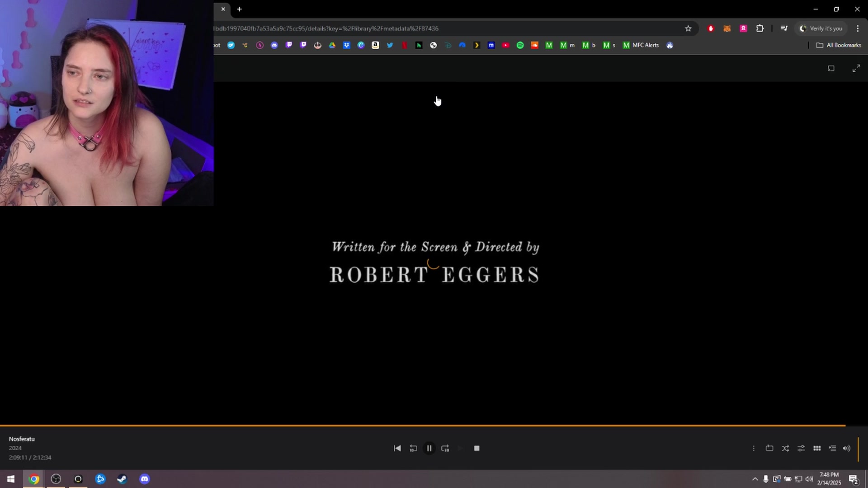Expand the system tray hidden icons chevron
This screenshot has height=488, width=868.
(x=755, y=479)
